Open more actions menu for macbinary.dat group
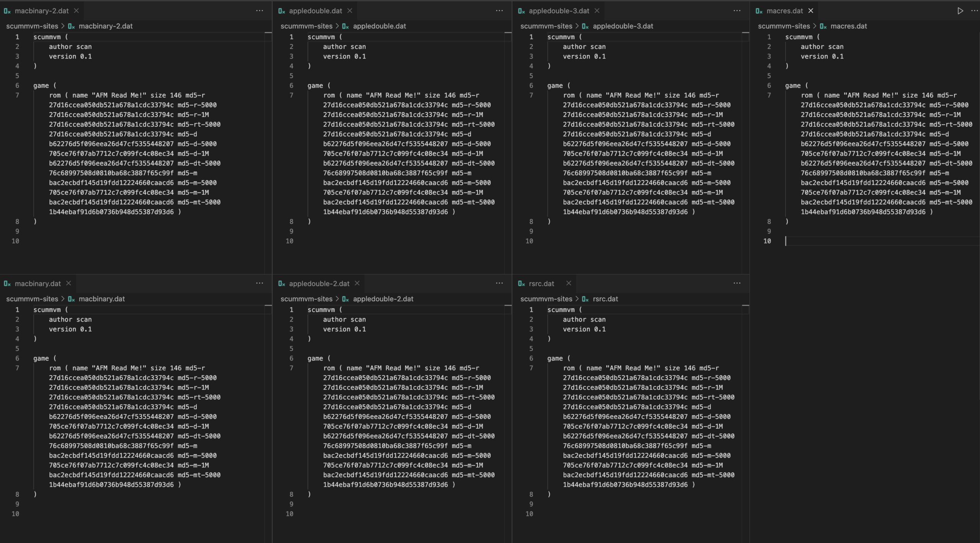 coord(260,284)
